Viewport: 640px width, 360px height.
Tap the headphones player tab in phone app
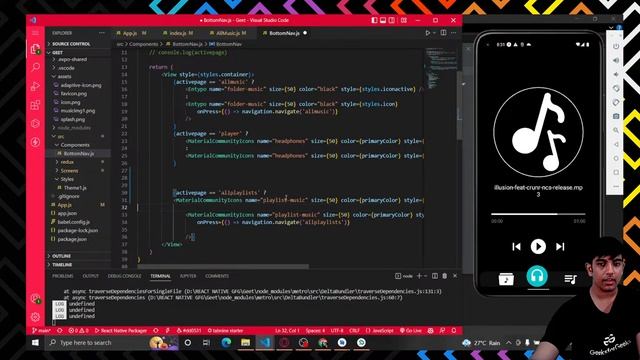(x=537, y=276)
